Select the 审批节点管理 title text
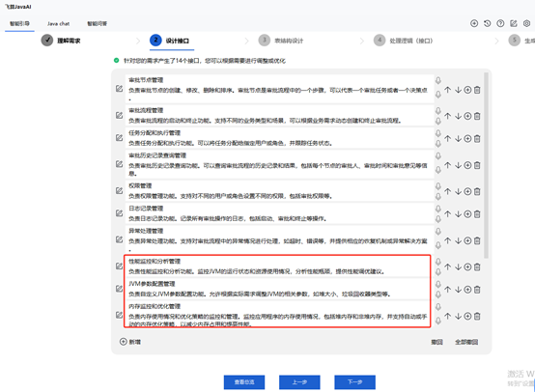 (146, 80)
